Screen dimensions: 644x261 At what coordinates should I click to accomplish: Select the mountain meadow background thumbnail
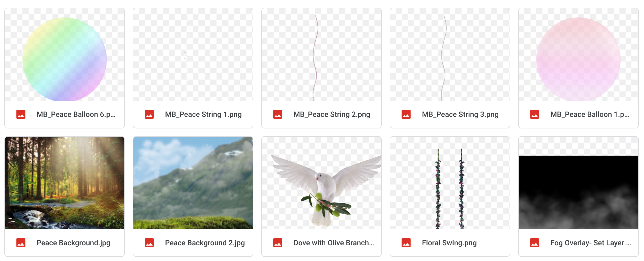(193, 183)
